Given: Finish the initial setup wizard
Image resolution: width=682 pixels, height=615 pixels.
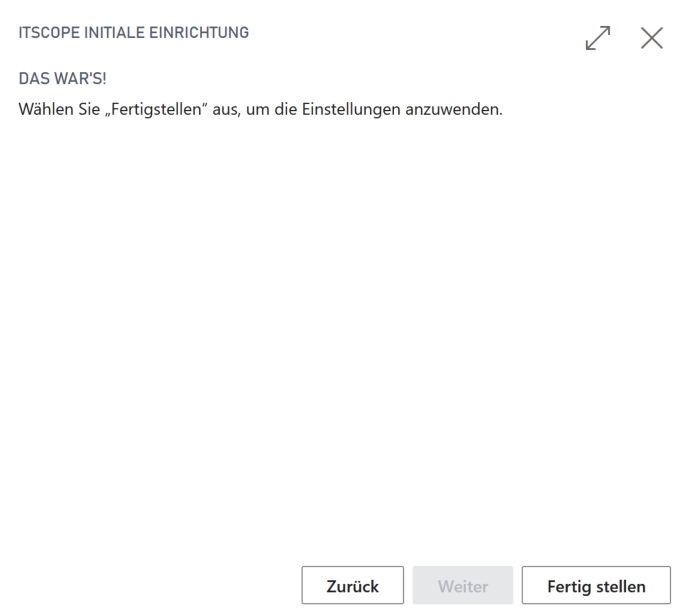Looking at the screenshot, I should click(x=596, y=586).
